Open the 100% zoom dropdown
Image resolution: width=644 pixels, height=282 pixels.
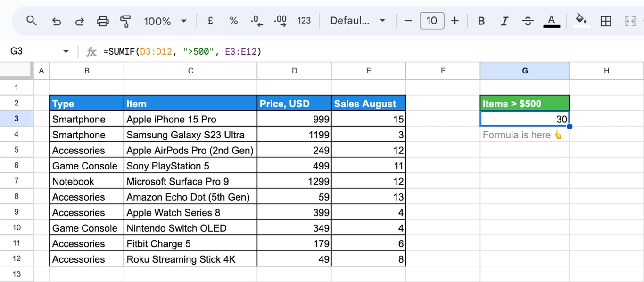165,21
